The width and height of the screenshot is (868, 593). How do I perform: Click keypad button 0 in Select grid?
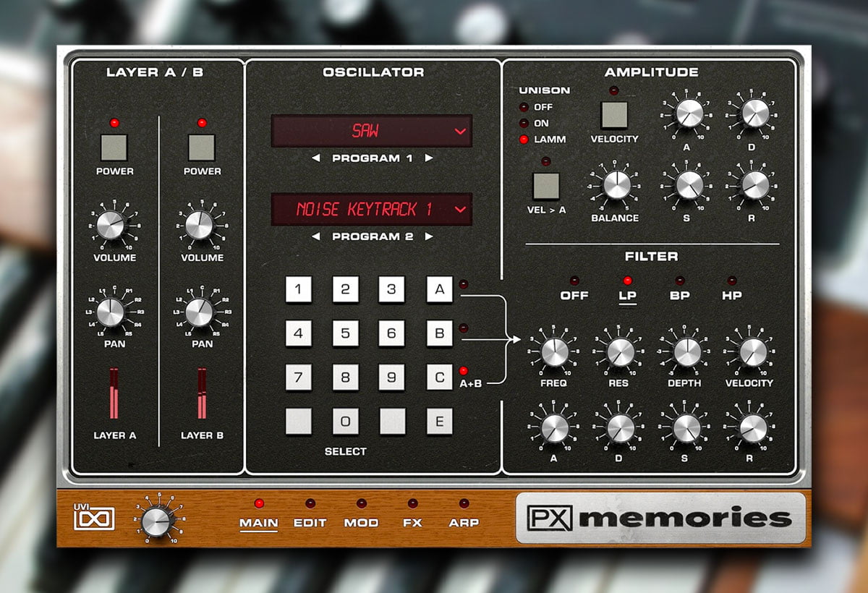pos(346,422)
